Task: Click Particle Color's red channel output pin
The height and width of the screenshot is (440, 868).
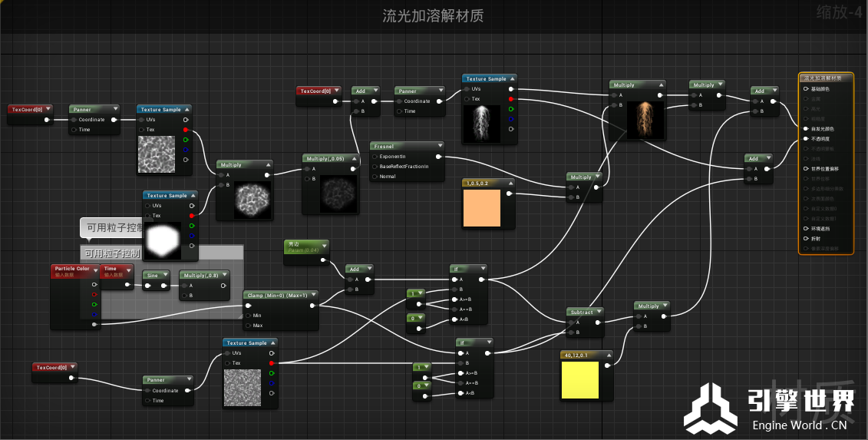Action: pos(94,294)
